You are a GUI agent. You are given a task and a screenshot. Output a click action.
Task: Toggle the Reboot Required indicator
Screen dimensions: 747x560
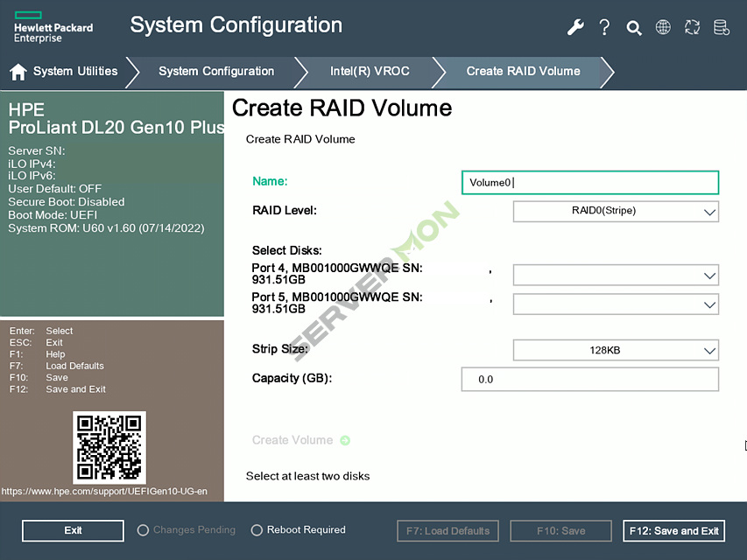coord(299,530)
